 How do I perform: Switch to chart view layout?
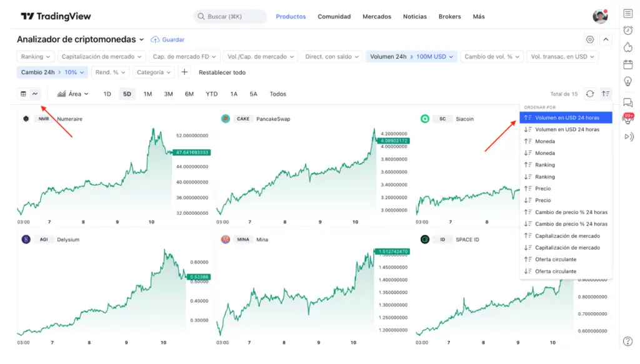point(35,94)
